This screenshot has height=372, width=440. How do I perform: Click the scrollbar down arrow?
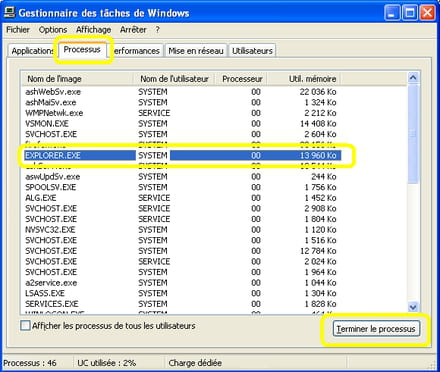click(x=413, y=307)
